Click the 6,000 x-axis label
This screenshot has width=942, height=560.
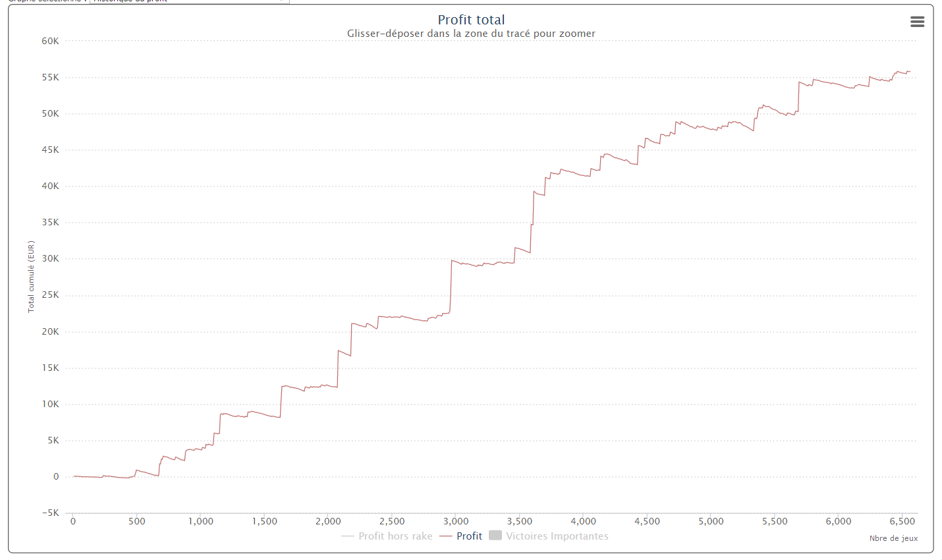(839, 521)
